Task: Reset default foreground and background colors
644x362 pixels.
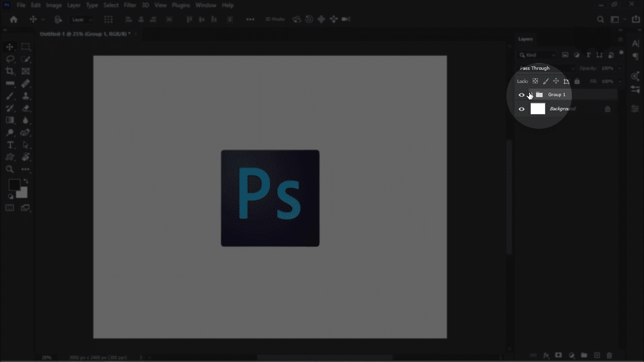Action: point(10,196)
